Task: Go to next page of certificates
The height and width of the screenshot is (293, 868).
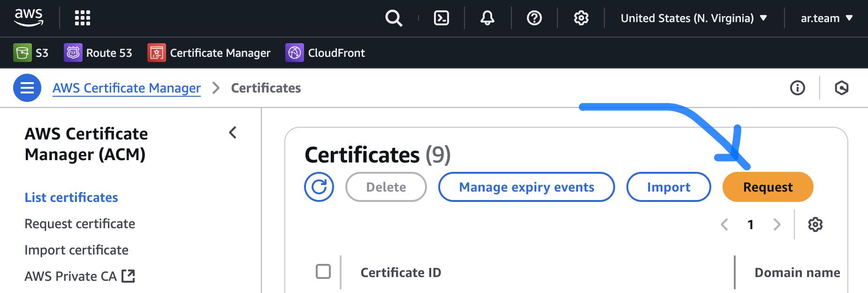Action: pyautogui.click(x=777, y=224)
